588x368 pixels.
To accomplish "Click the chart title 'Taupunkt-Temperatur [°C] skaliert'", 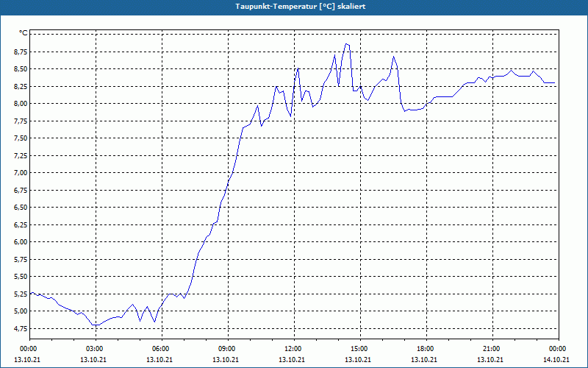I will click(x=301, y=7).
